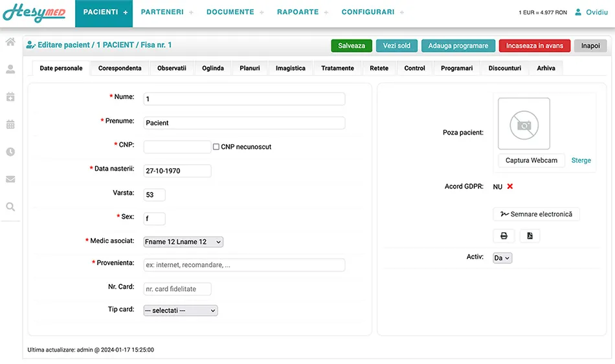Expand the Medic asociat dropdown
The width and height of the screenshot is (615, 364).
coord(183,242)
